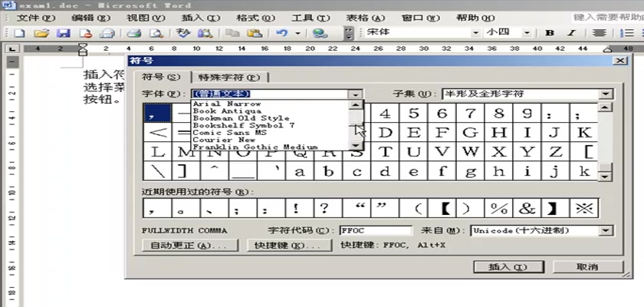Open the Undo history dropdown arrow
The height and width of the screenshot is (307, 644).
tap(297, 33)
